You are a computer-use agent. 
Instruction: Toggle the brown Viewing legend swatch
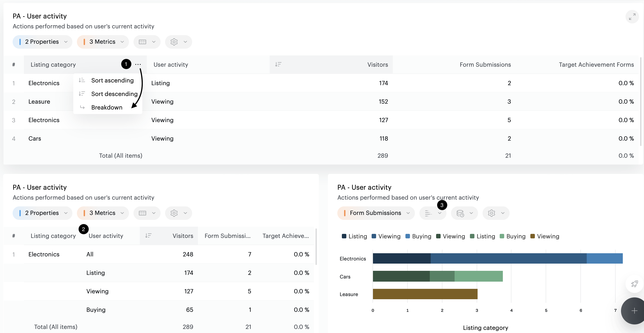[533, 236]
